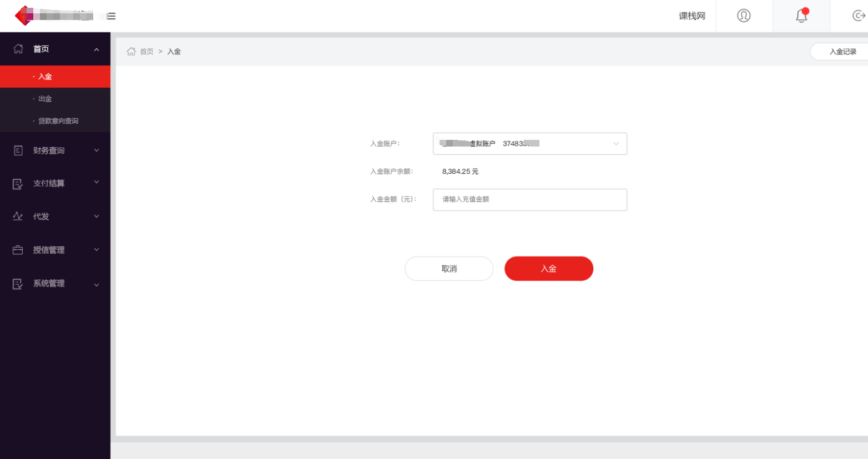Expand the 系统管理 chevron
The height and width of the screenshot is (459, 868).
pos(97,285)
